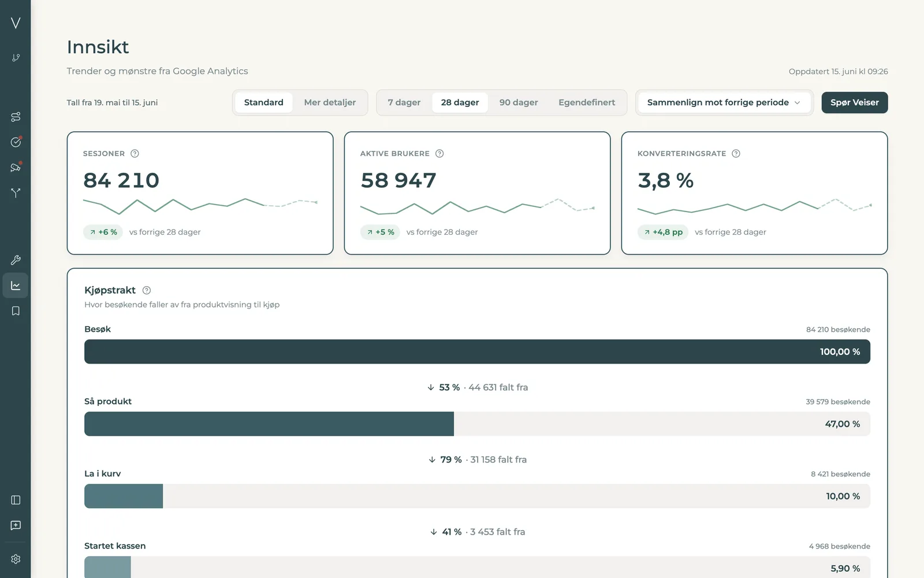
Task: Select the Egendefinert period
Action: tap(587, 102)
